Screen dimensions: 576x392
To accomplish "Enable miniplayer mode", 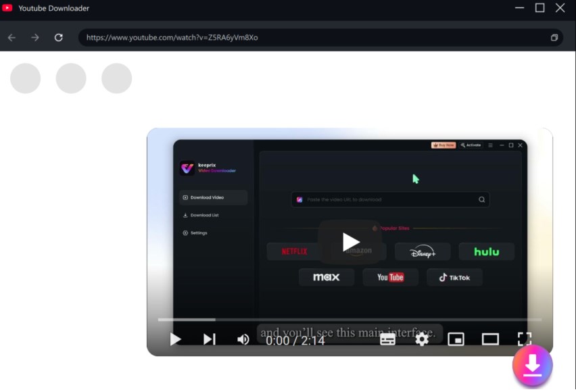I will [456, 339].
